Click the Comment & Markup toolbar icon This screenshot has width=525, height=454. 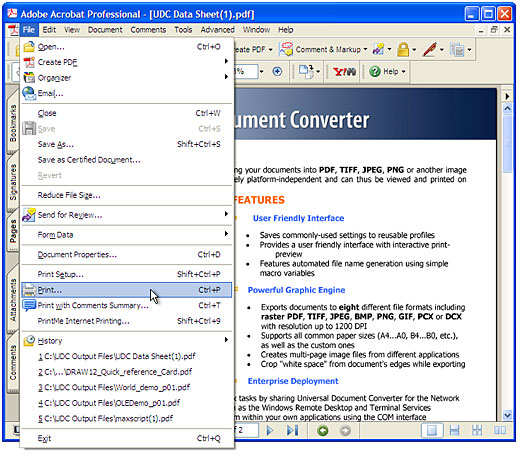point(286,50)
